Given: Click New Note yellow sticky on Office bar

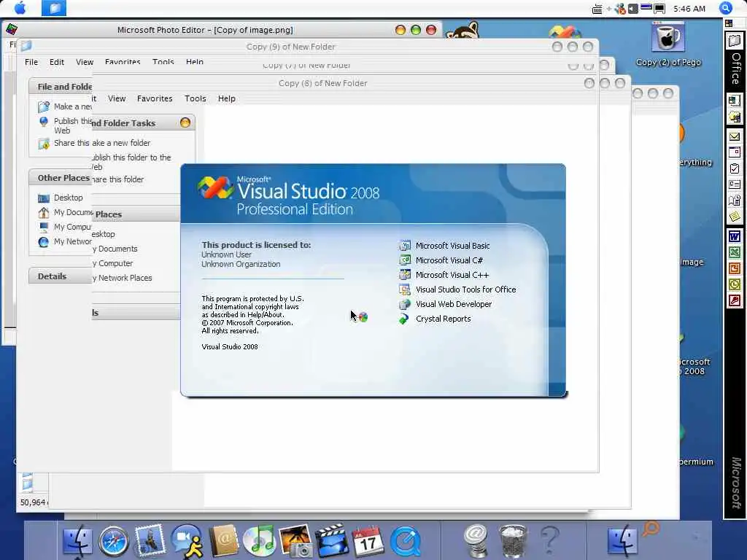Looking at the screenshot, I should coord(734,217).
